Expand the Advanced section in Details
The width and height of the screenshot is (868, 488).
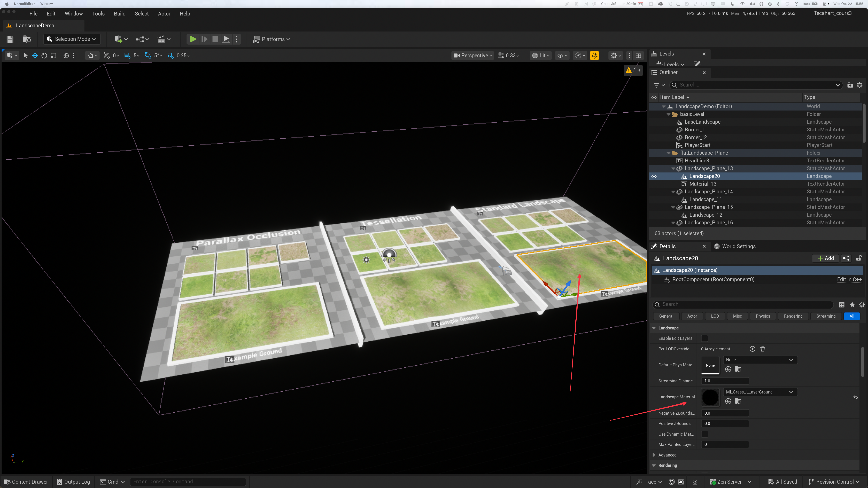pyautogui.click(x=654, y=455)
